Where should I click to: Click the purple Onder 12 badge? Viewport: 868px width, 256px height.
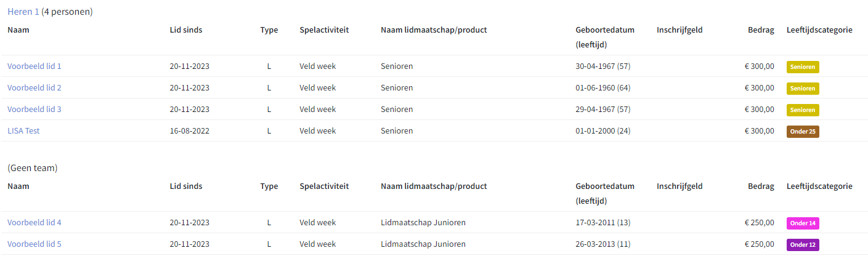(803, 245)
